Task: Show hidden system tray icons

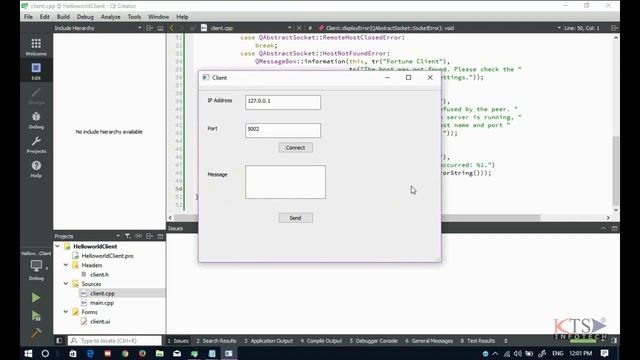Action: click(495, 353)
